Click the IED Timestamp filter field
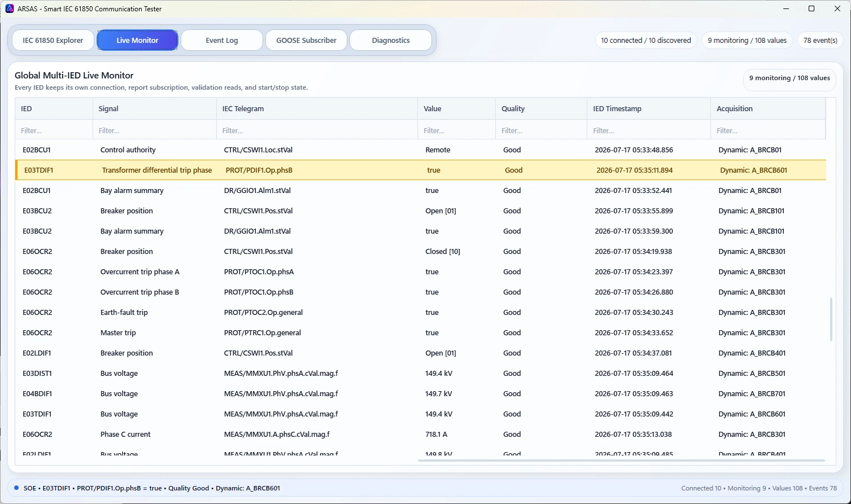The width and height of the screenshot is (851, 504). (648, 130)
